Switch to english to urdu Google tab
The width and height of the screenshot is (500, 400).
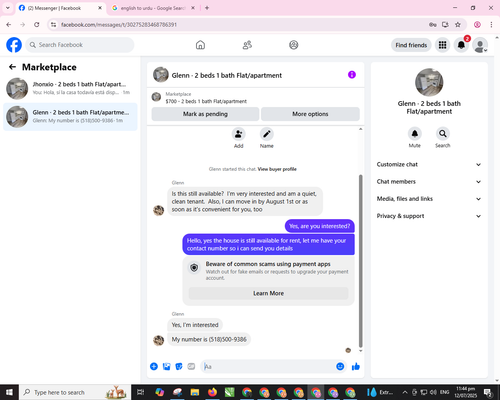pos(153,8)
